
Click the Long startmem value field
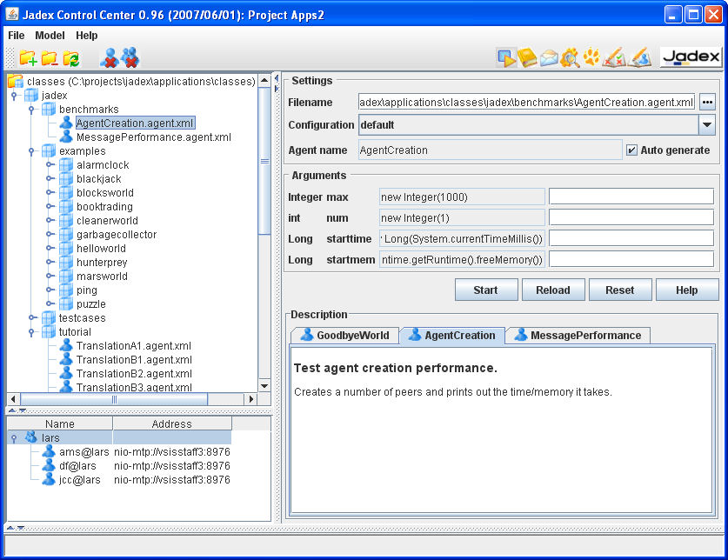[631, 259]
